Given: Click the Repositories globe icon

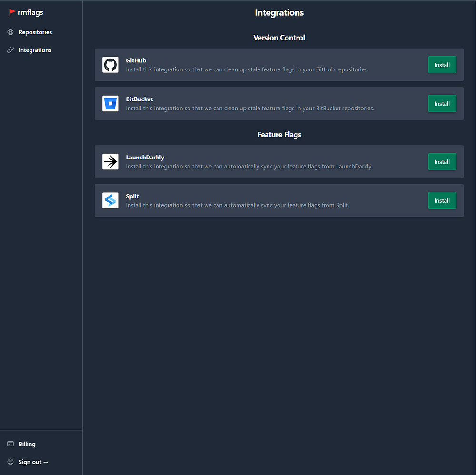Looking at the screenshot, I should pos(10,32).
